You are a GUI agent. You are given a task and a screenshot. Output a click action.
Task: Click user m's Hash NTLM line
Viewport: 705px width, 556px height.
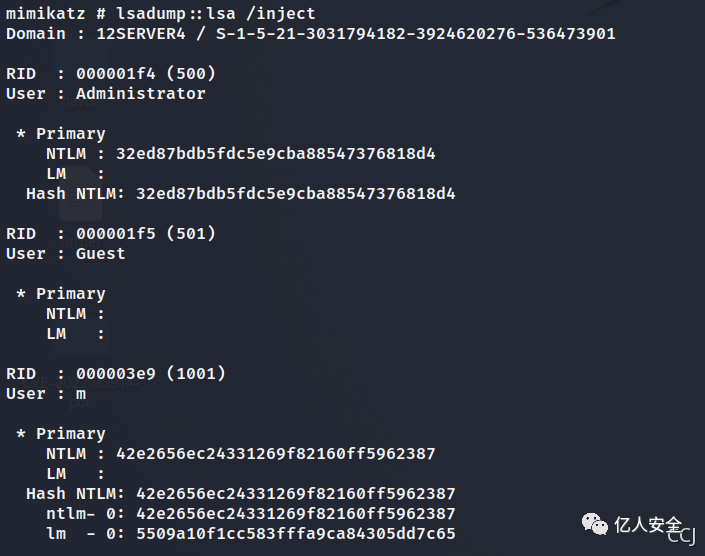241,494
